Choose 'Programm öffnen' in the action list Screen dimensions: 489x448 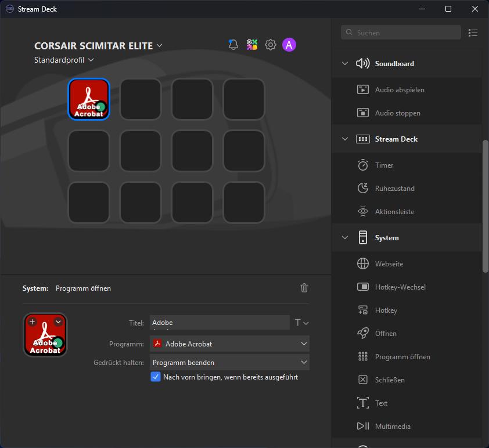[x=402, y=357]
